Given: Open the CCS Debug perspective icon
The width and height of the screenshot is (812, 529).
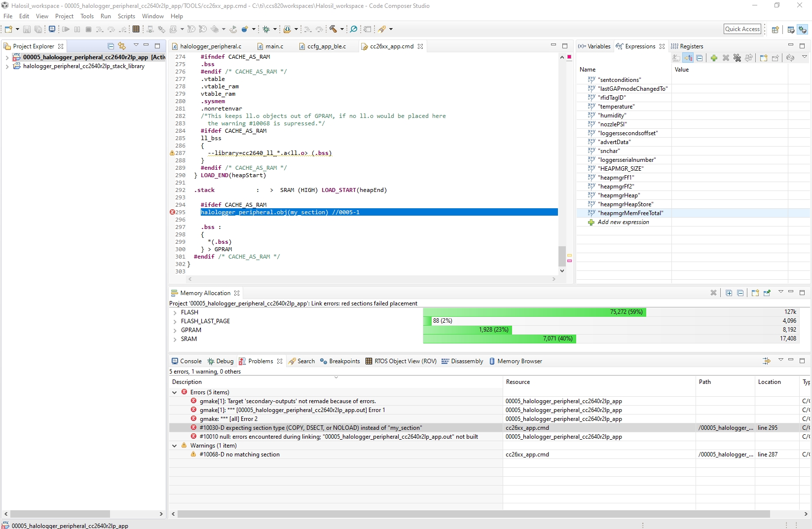Looking at the screenshot, I should pos(803,30).
